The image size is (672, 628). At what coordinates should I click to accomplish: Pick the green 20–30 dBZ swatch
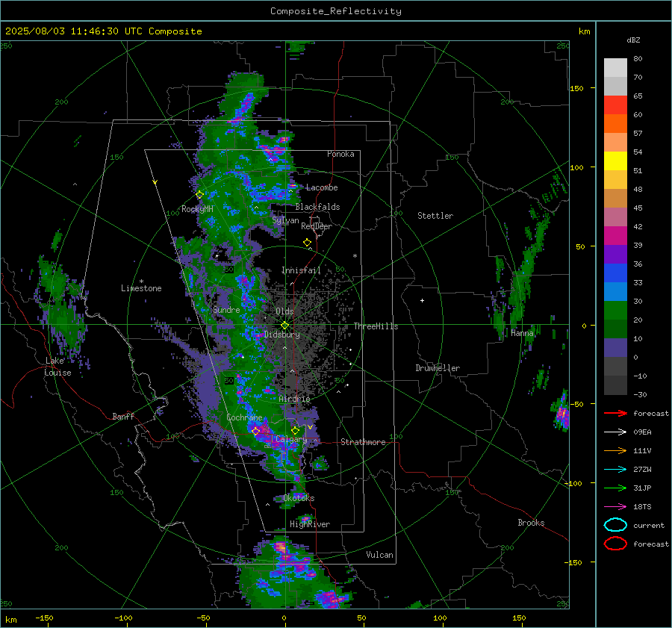(x=615, y=310)
